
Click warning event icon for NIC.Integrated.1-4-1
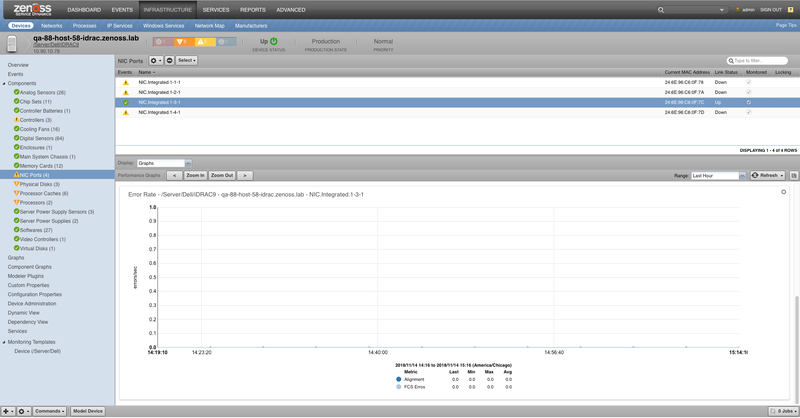click(x=126, y=113)
